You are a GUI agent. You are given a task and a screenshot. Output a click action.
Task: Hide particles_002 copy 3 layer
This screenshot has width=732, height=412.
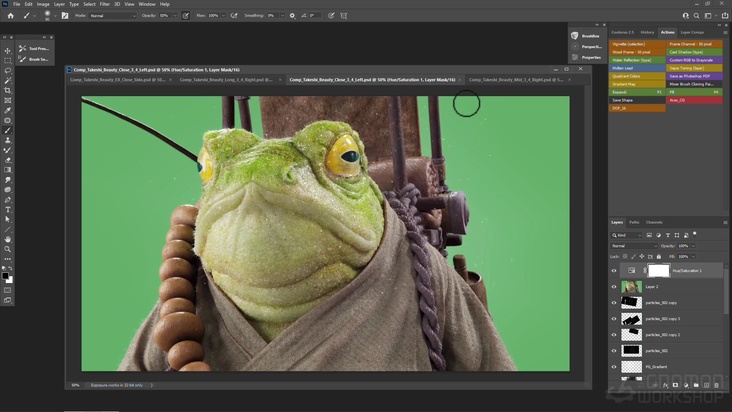click(x=614, y=319)
